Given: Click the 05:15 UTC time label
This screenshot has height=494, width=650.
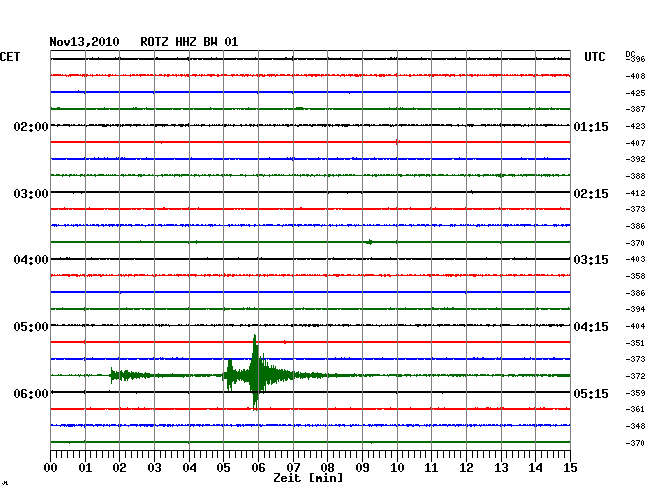Looking at the screenshot, I should click(x=591, y=393).
